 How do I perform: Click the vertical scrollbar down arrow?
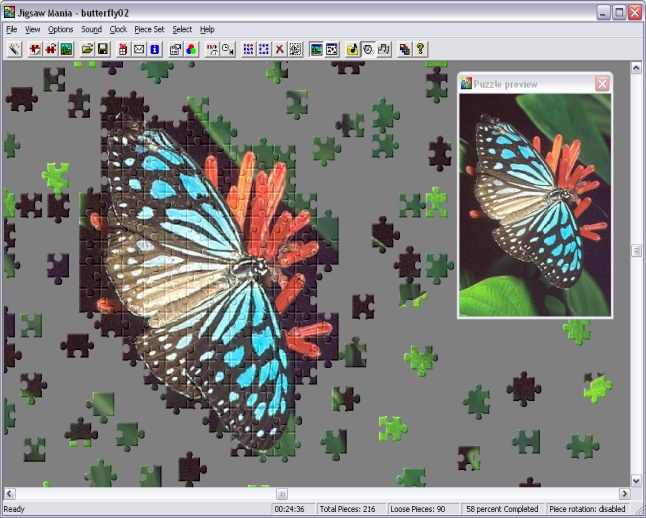636,479
